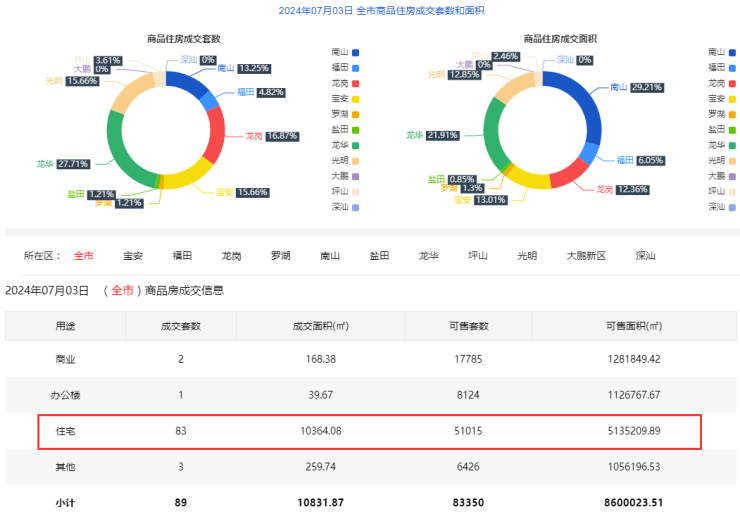Hide 光明 series via the left chart legend
Viewport: 740px width, 526px height.
pos(354,160)
